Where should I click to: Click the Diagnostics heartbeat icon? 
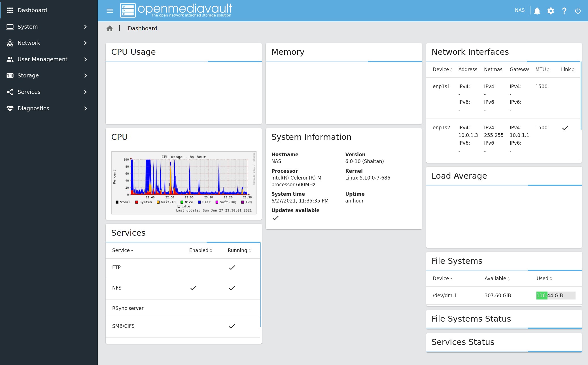click(10, 108)
